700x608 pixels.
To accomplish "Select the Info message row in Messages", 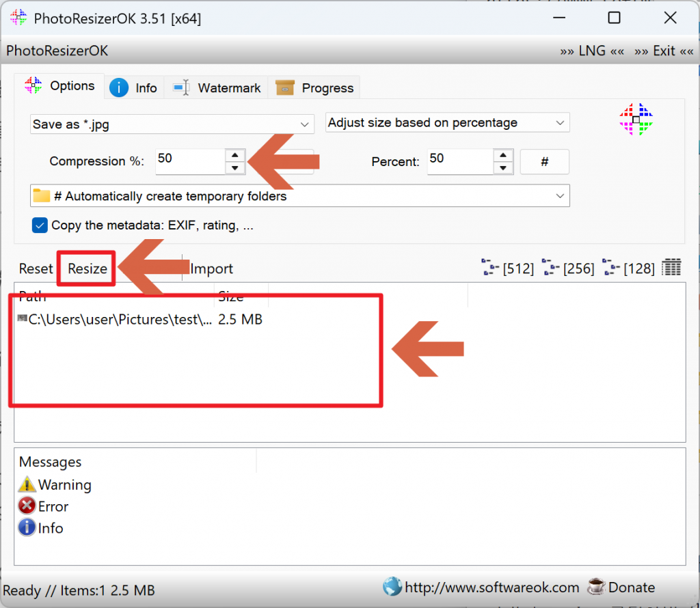I will (40, 528).
